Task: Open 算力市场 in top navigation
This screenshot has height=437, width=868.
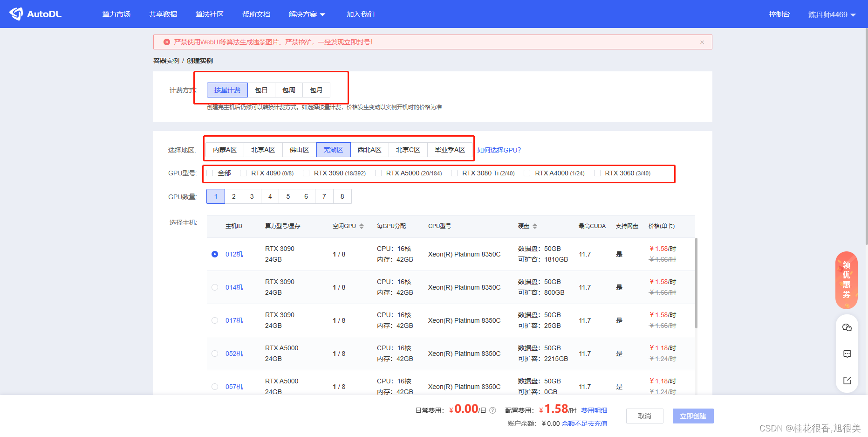Action: [x=116, y=14]
